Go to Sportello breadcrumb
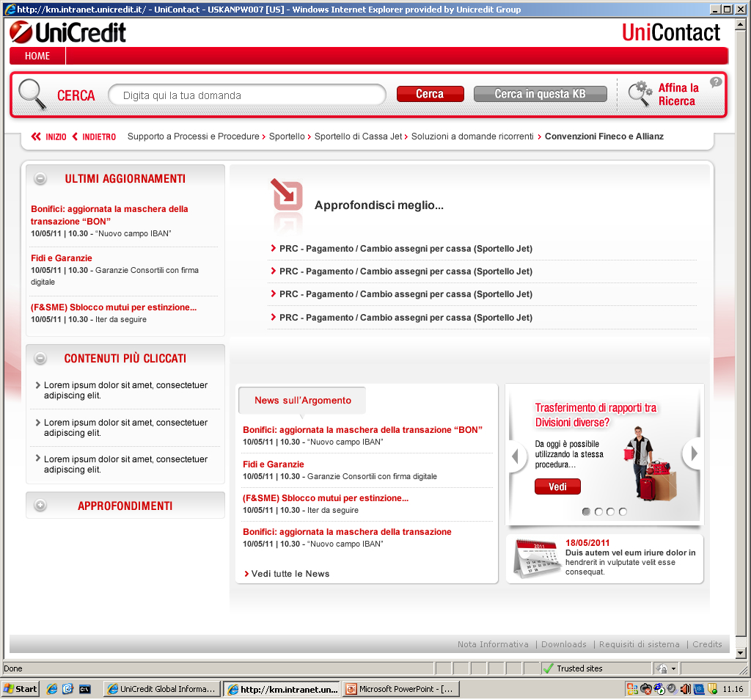Screen dimensions: 751x700 (287, 136)
